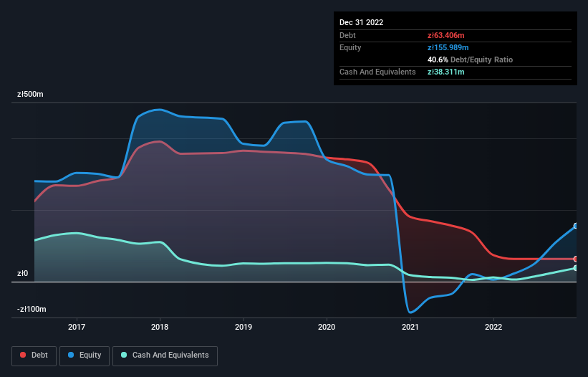Click the Dec 31 2022 tooltip date

click(361, 22)
